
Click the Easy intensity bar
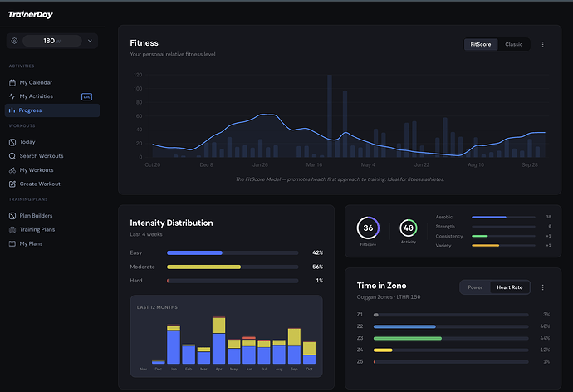tap(233, 252)
